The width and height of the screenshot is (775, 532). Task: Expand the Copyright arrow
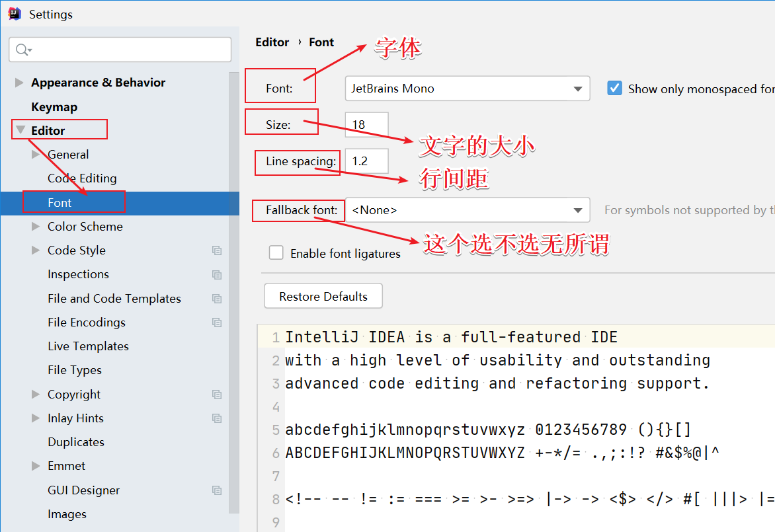point(36,394)
